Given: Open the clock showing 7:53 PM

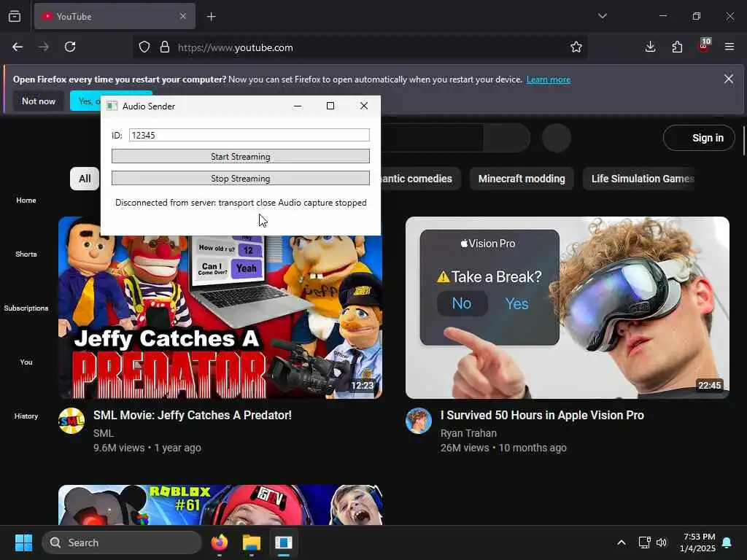Looking at the screenshot, I should click(x=697, y=542).
